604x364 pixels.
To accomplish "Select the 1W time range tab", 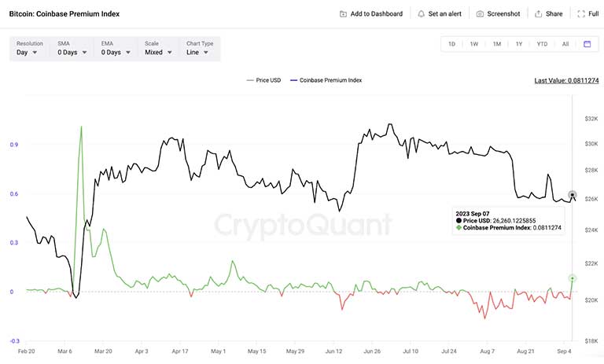I will (473, 44).
